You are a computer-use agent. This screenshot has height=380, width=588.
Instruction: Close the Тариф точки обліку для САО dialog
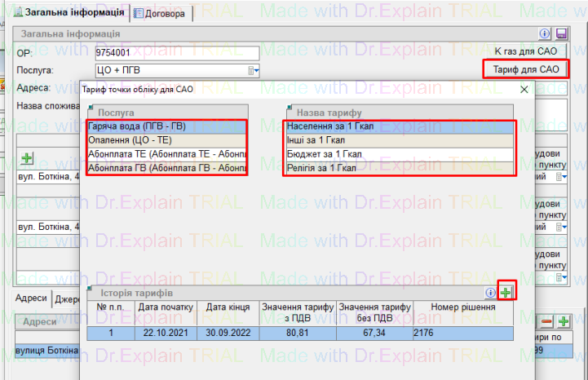coord(524,89)
